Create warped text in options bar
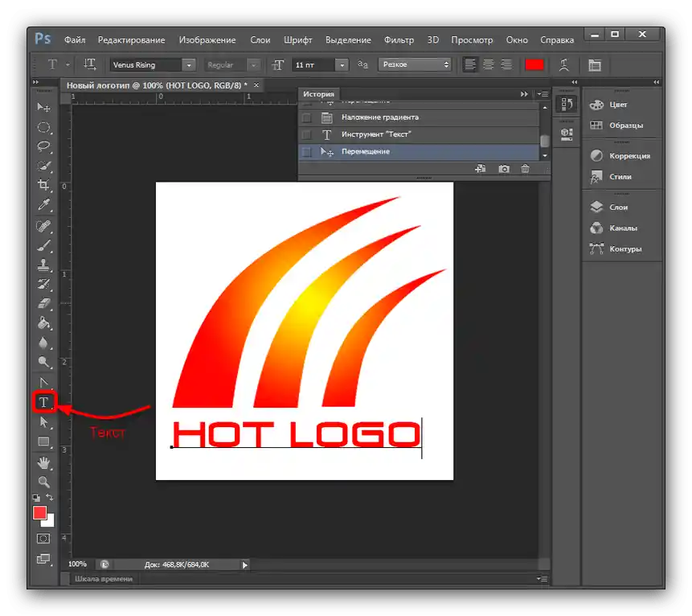 [563, 65]
